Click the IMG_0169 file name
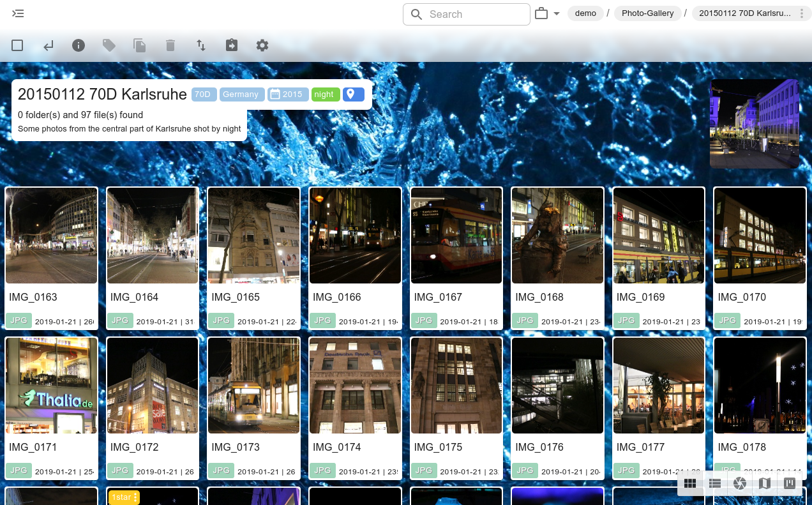 point(641,298)
